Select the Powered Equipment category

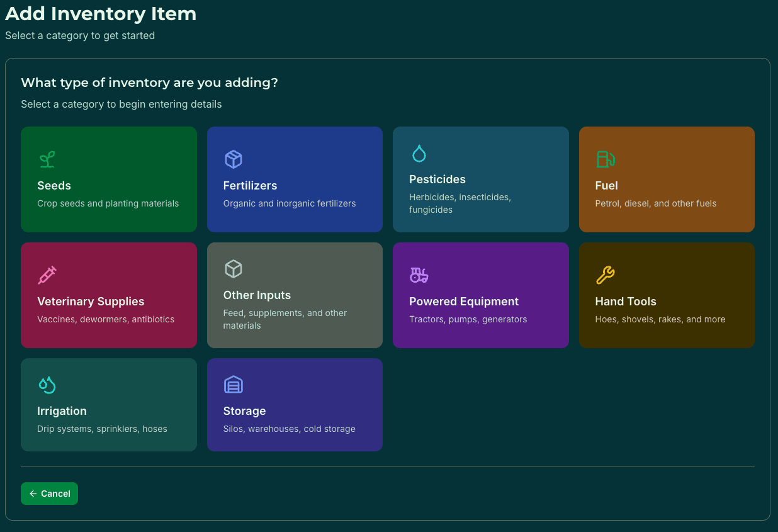coord(480,295)
